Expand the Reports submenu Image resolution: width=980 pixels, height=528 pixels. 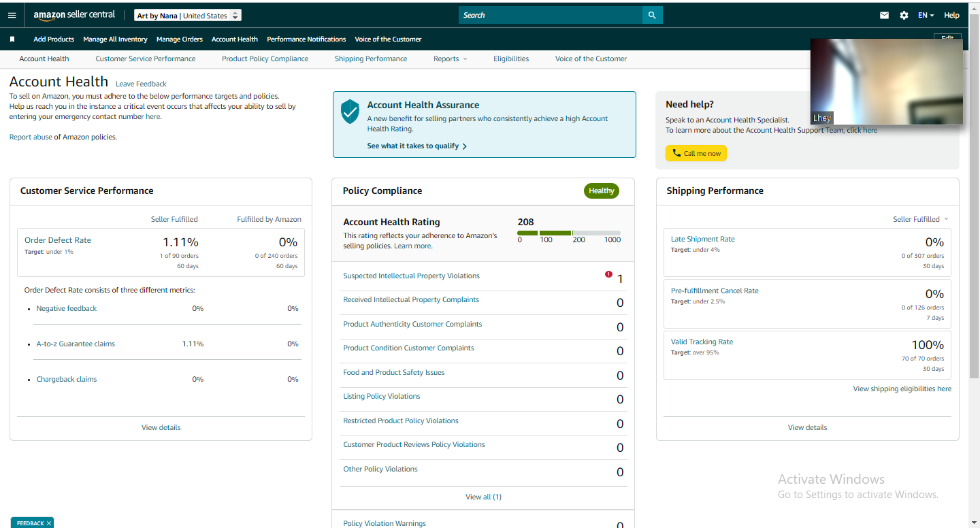[x=451, y=59]
